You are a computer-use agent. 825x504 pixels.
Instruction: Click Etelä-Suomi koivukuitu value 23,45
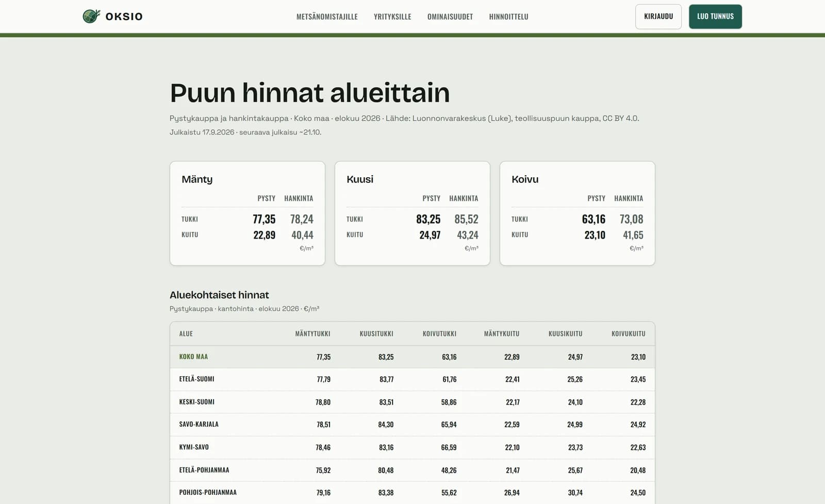tap(638, 379)
